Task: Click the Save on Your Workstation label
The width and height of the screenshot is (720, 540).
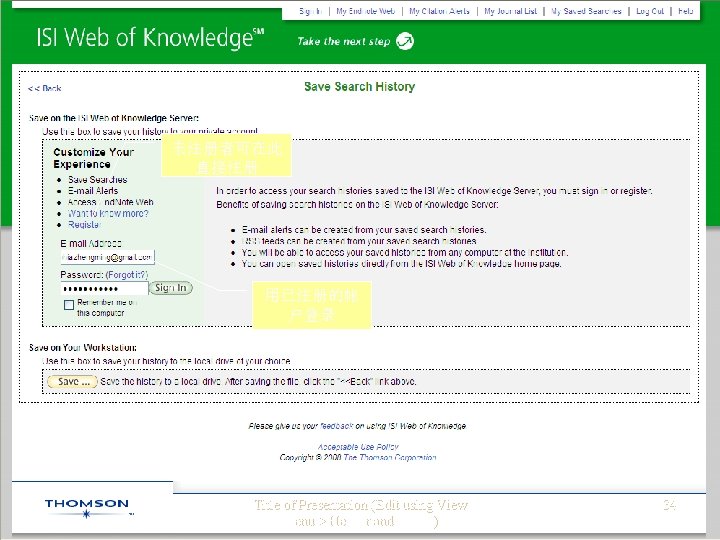Action: (x=83, y=348)
